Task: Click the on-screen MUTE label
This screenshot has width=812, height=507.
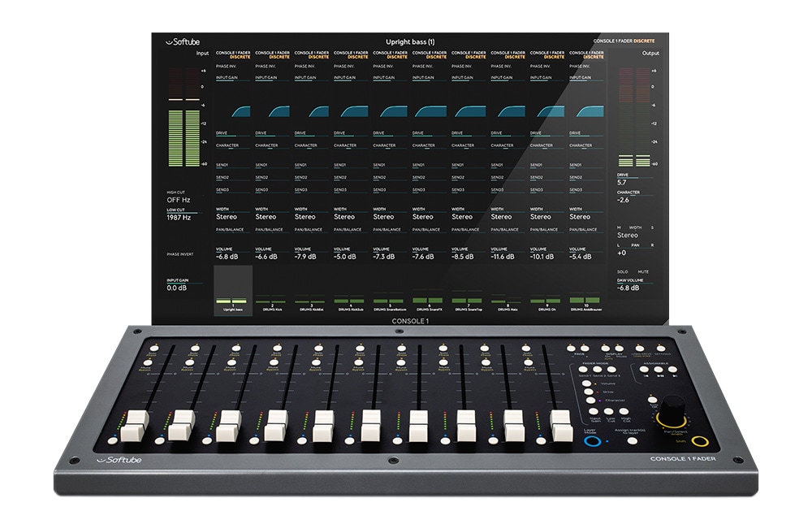Action: click(643, 271)
